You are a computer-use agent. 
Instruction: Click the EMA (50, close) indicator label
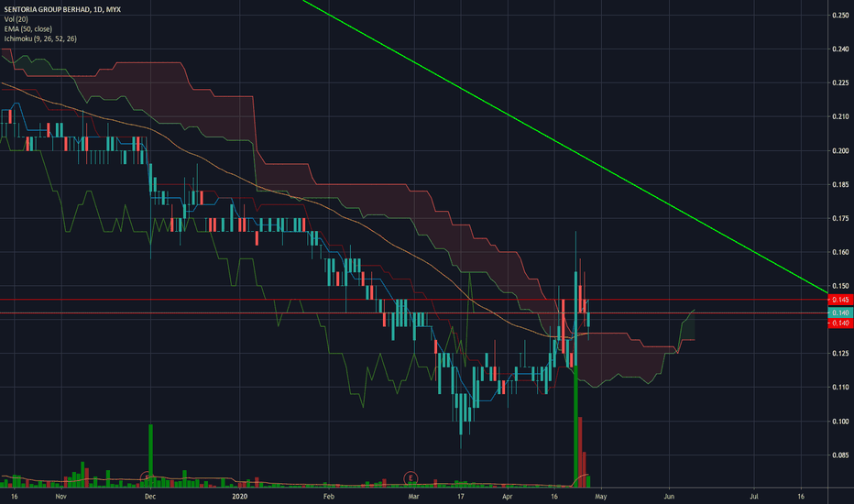[x=27, y=29]
